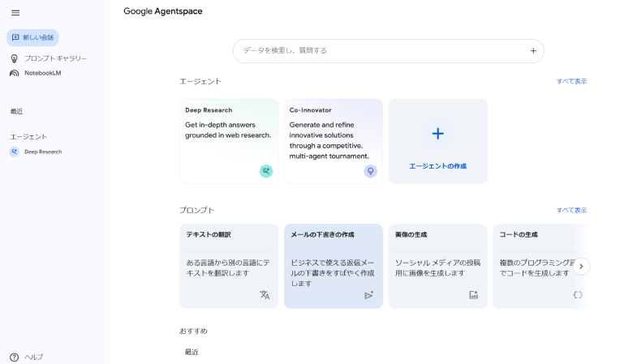633x364 pixels.
Task: Click the translate icon on テキストの翻訳 card
Action: (265, 295)
